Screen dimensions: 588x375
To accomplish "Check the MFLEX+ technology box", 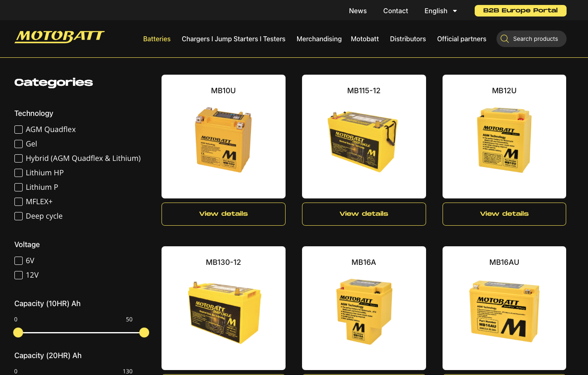I will [19, 202].
